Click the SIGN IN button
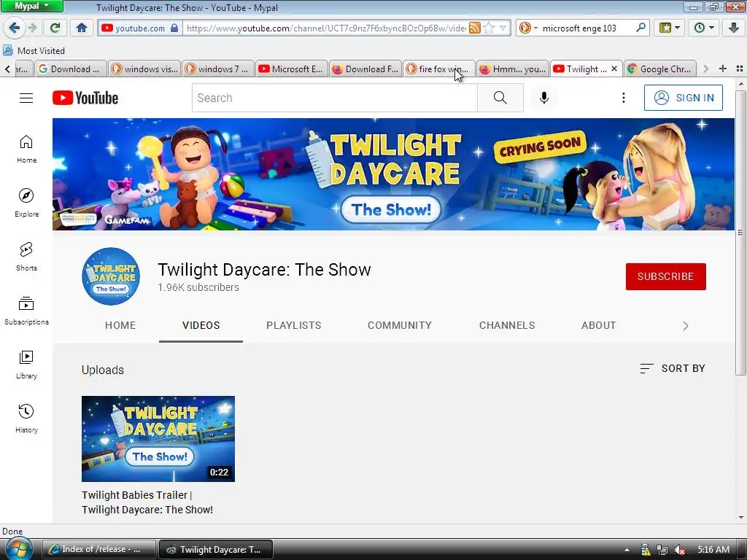This screenshot has width=747, height=560. click(683, 98)
